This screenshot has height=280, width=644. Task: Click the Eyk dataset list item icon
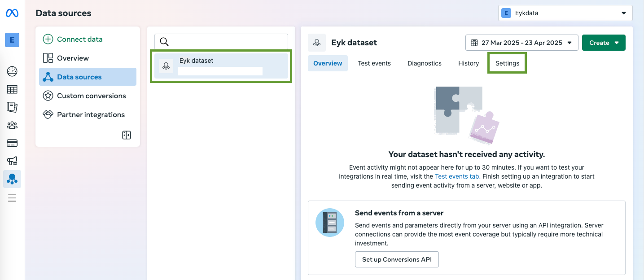[x=166, y=66]
